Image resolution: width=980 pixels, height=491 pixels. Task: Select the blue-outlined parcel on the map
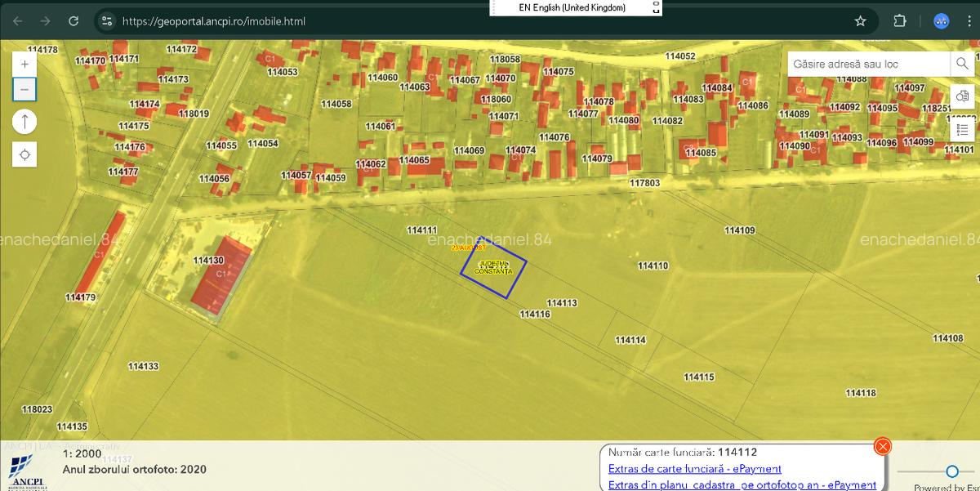click(493, 267)
